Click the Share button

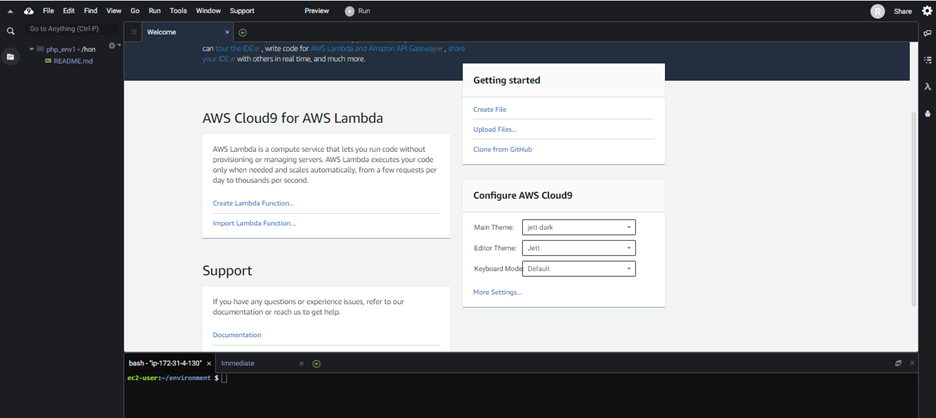903,11
